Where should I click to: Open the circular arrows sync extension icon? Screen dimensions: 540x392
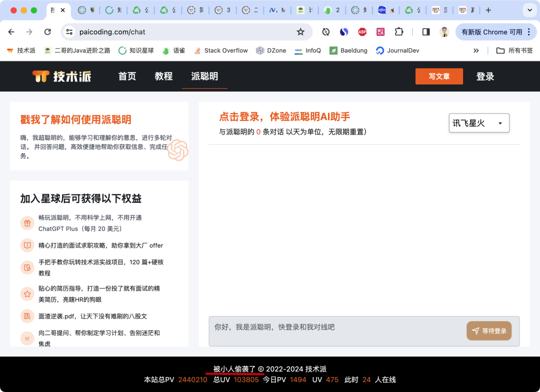pos(326,32)
